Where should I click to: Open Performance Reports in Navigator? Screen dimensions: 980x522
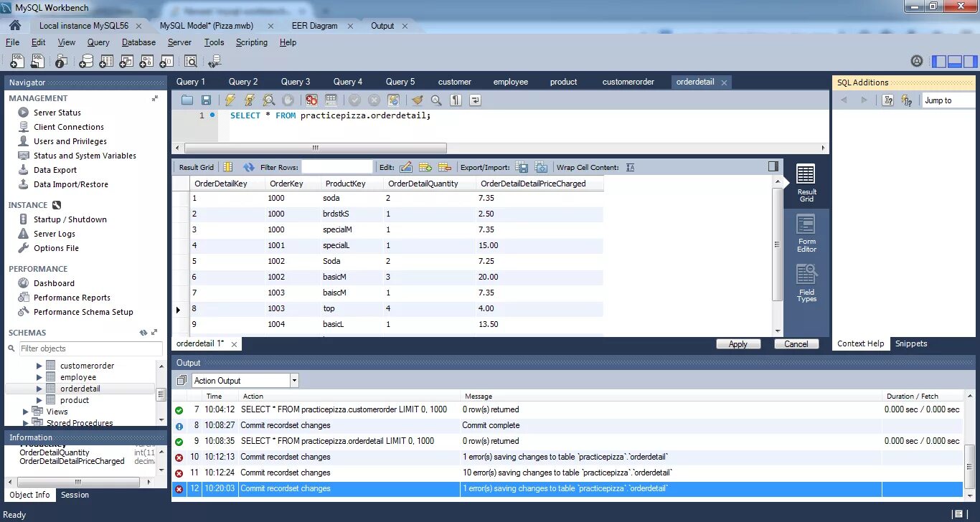72,298
